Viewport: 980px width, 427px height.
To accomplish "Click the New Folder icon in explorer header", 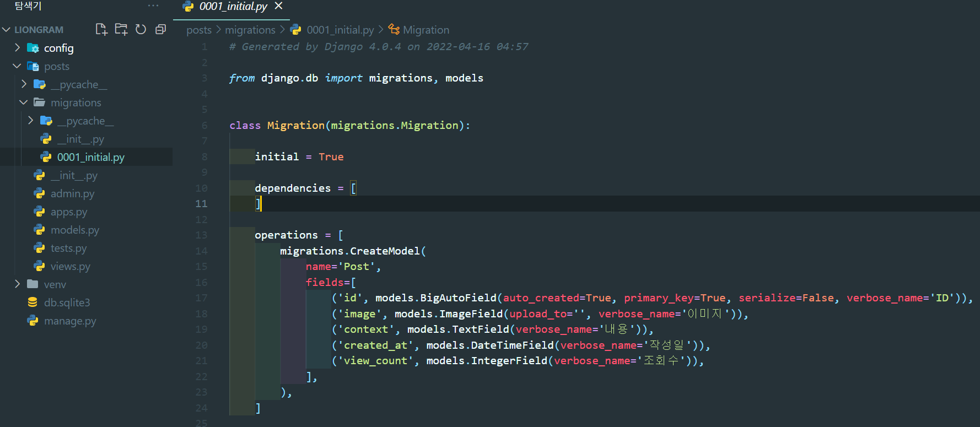I will 121,29.
